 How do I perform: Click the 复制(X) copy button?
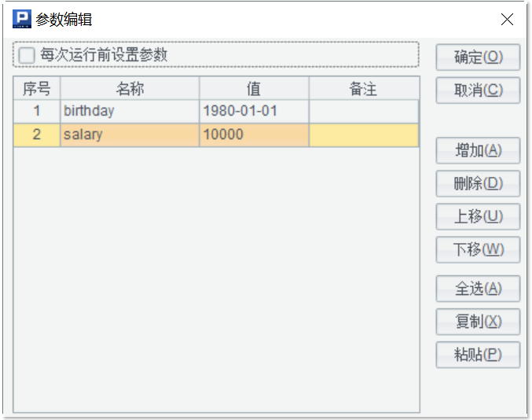478,322
